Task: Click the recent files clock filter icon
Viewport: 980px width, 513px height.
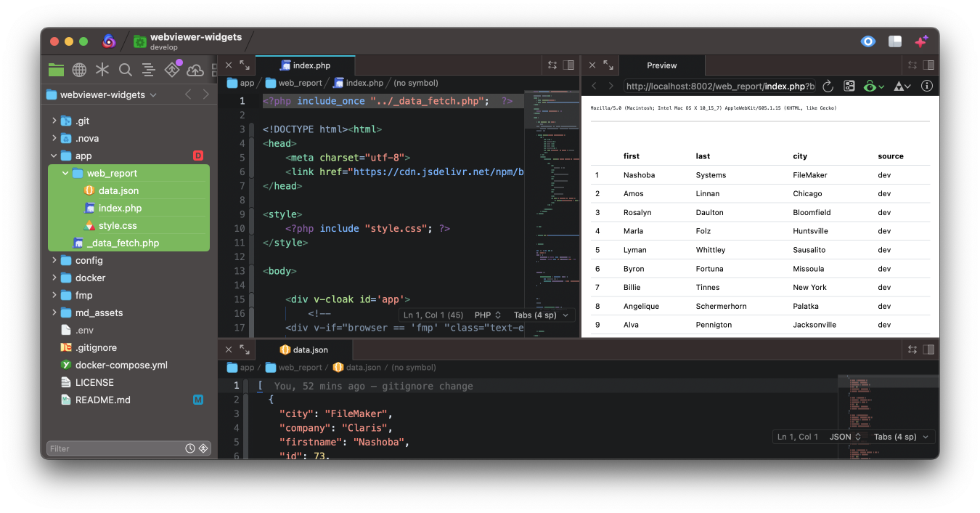Action: tap(190, 448)
